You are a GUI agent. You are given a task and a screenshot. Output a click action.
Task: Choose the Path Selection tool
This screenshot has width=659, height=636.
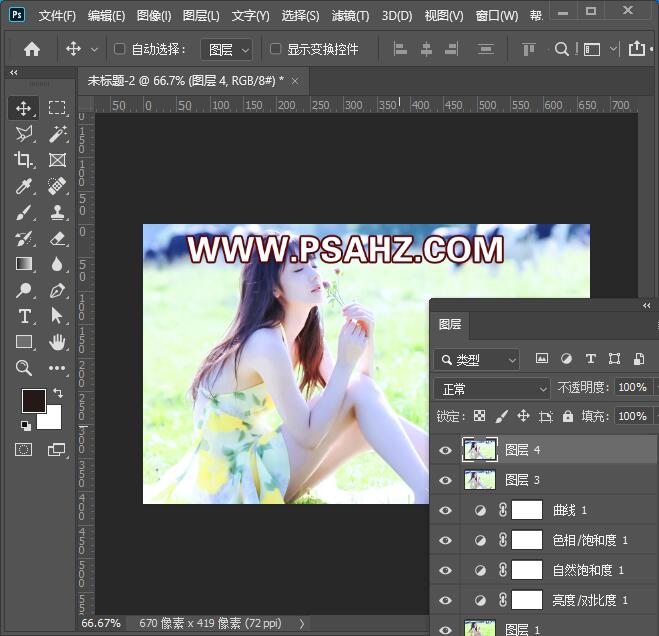57,316
